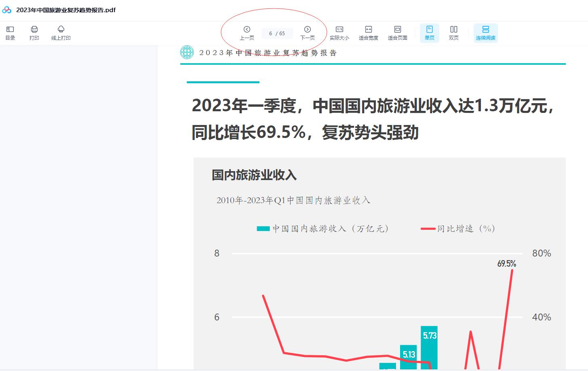Click the current page number field

coord(271,34)
